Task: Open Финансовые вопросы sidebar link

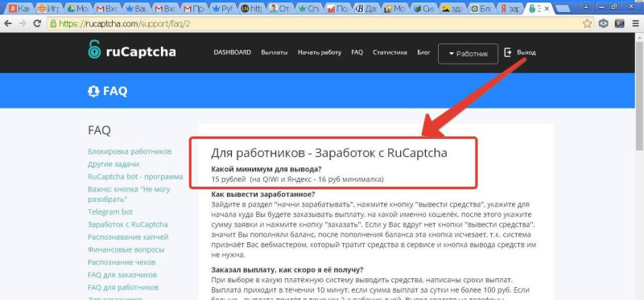Action: coord(126,249)
